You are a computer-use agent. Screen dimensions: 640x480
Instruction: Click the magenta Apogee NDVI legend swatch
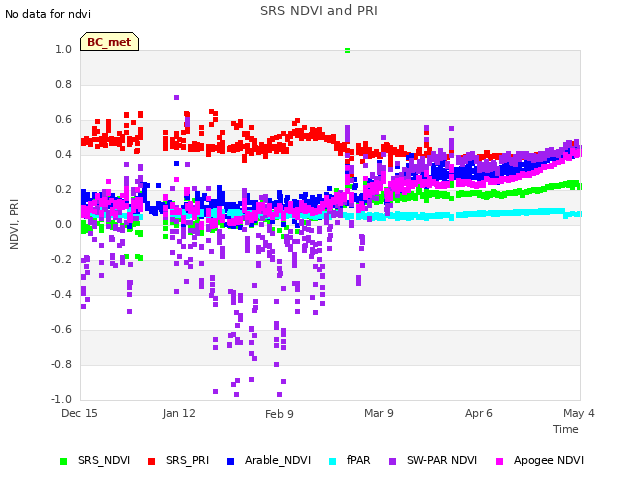499,461
